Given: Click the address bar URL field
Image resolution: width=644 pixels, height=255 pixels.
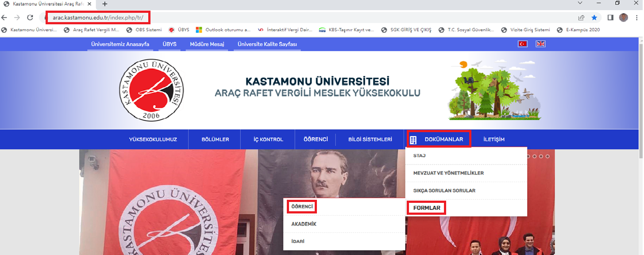Looking at the screenshot, I should pyautogui.click(x=310, y=18).
